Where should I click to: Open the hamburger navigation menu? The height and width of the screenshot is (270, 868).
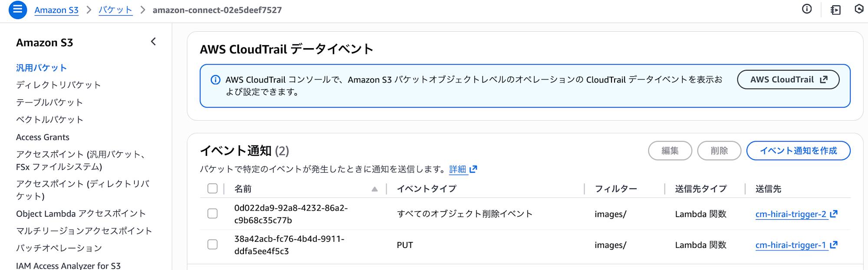point(17,9)
